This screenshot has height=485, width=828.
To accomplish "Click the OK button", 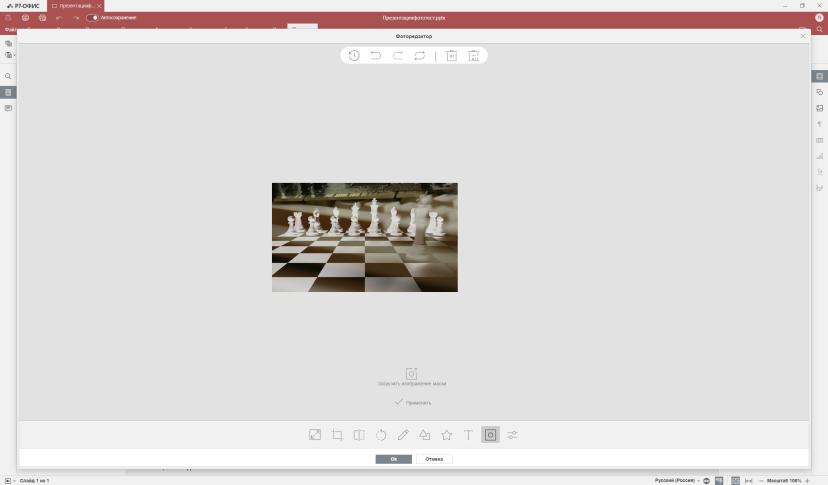I will (x=393, y=459).
